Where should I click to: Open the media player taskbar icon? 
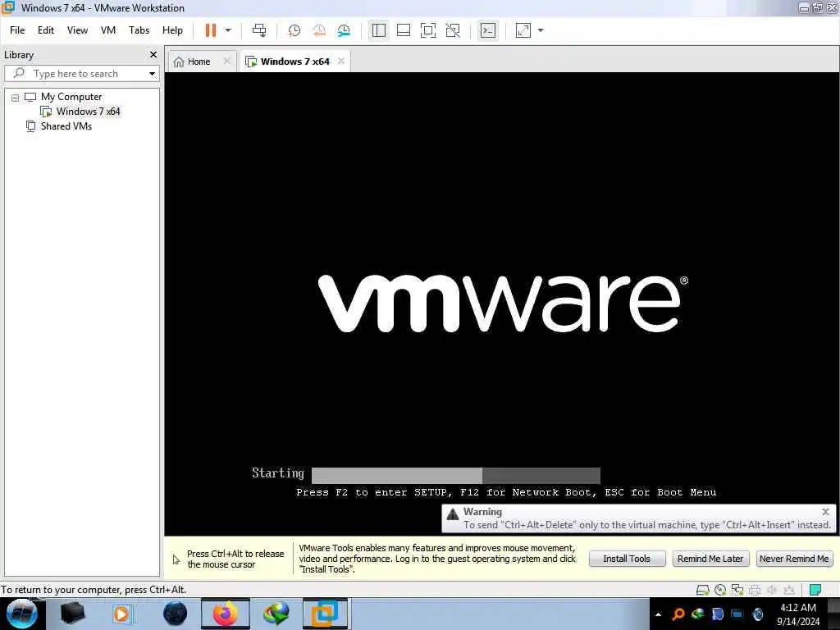pyautogui.click(x=121, y=614)
